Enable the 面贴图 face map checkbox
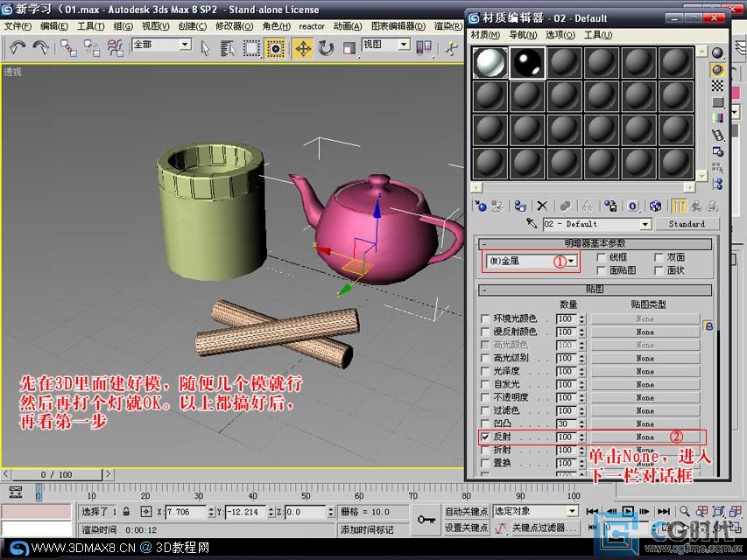The image size is (747, 560). pos(602,270)
